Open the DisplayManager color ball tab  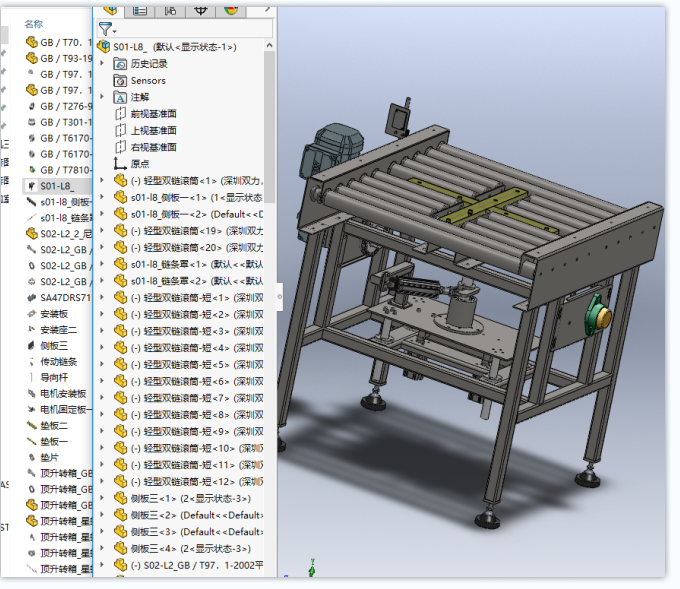231,9
